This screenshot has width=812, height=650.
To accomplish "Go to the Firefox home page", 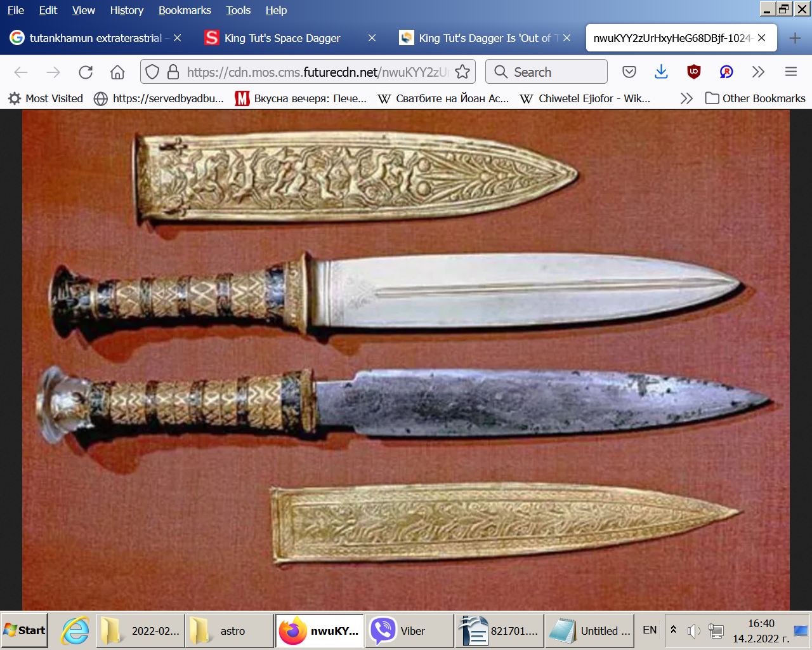I will point(117,72).
